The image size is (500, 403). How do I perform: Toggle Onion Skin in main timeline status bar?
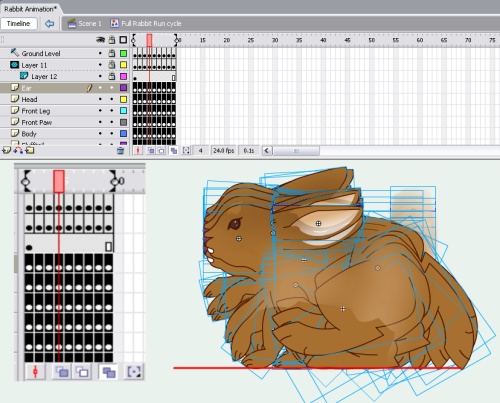point(151,151)
